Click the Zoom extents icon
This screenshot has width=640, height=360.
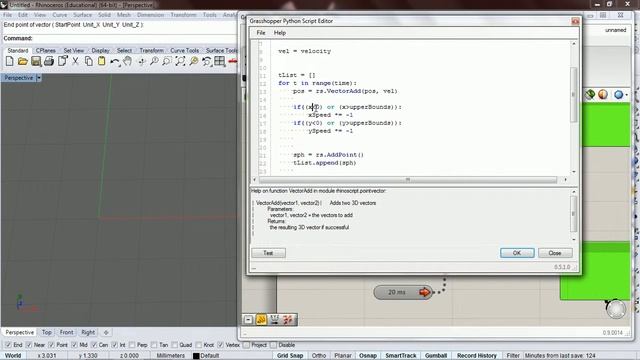[x=180, y=61]
